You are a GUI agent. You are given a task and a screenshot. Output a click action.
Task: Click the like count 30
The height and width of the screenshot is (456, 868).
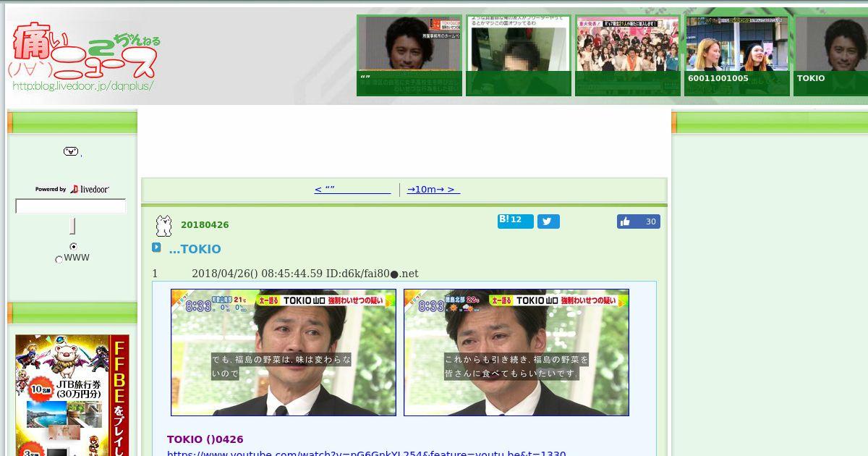pyautogui.click(x=650, y=221)
